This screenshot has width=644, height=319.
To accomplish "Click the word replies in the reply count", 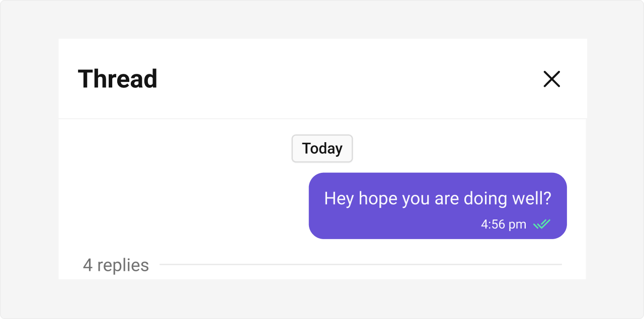I will [x=123, y=265].
